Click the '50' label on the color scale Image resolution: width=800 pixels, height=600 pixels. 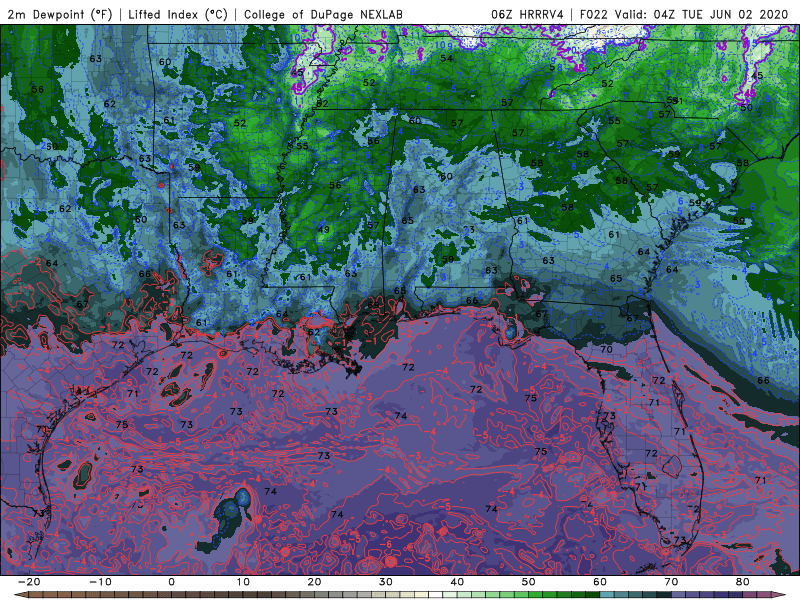tap(529, 582)
